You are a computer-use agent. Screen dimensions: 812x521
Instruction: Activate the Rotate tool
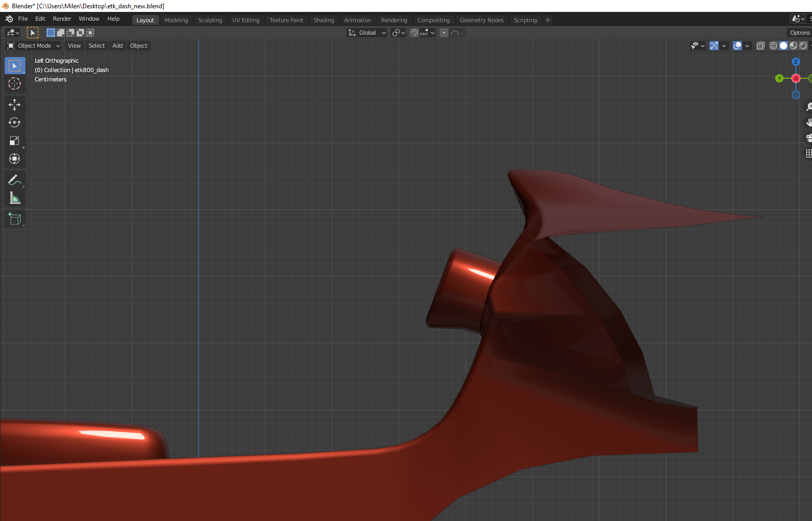point(15,123)
